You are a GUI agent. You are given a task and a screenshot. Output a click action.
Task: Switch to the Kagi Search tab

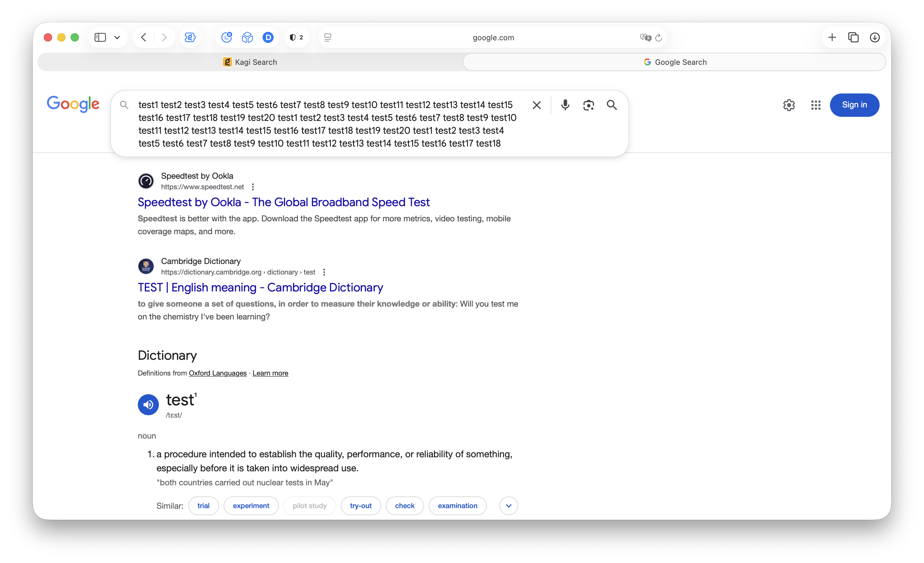coord(250,62)
